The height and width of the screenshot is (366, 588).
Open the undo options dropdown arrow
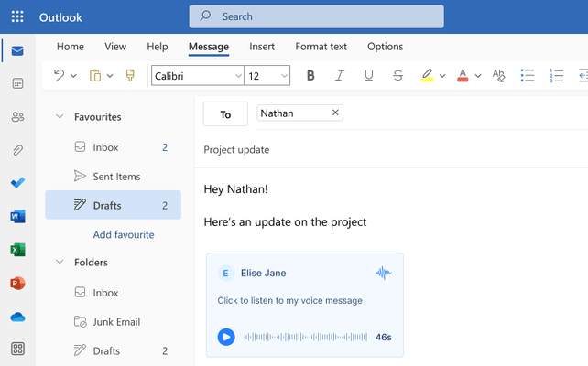(73, 76)
